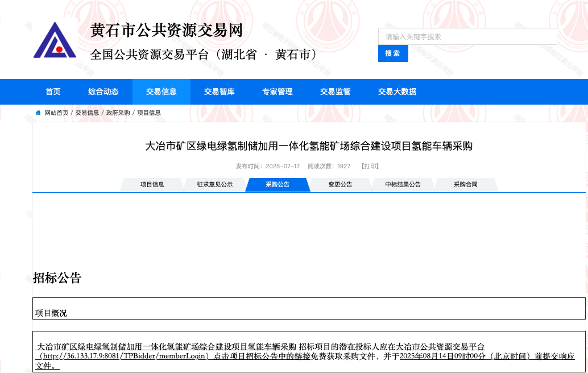The width and height of the screenshot is (588, 373).
Task: Click the 网站首页 breadcrumb link
Action: (x=57, y=113)
